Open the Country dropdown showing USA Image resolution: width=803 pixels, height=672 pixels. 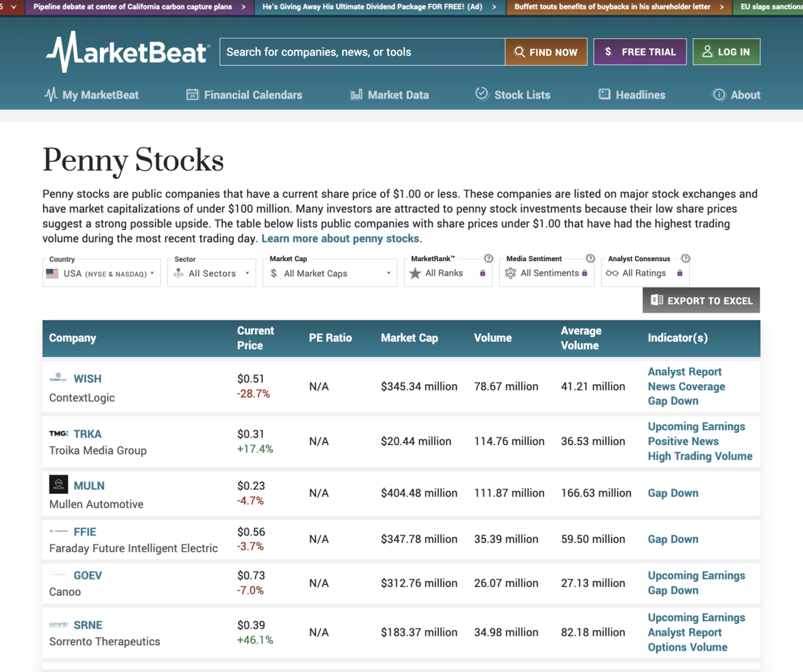102,273
